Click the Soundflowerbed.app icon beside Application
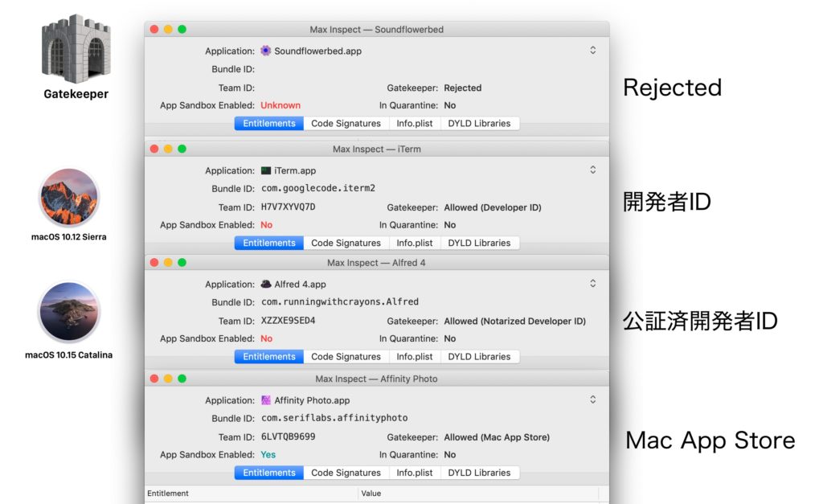The height and width of the screenshot is (504, 823). (x=265, y=50)
